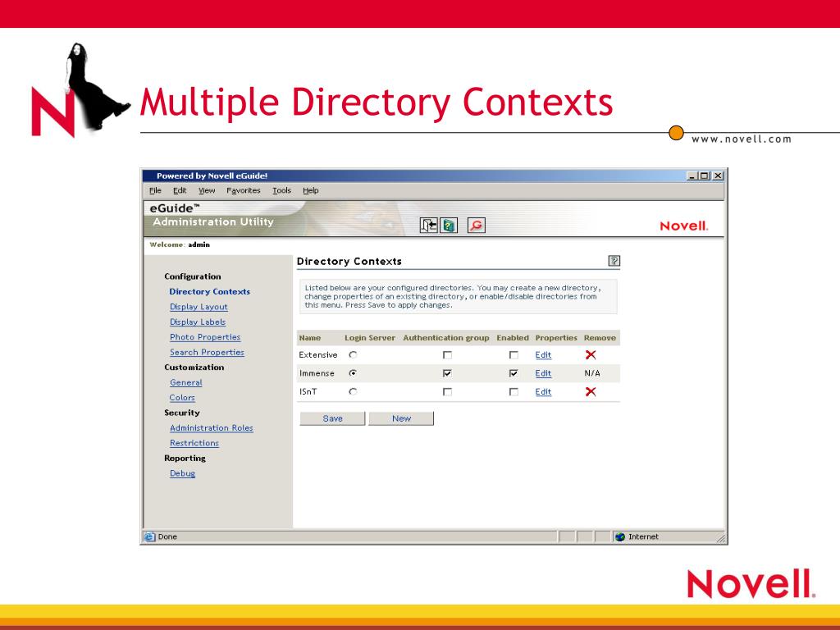Go to Display Layout settings
Viewport: 840px width, 630px height.
[199, 307]
